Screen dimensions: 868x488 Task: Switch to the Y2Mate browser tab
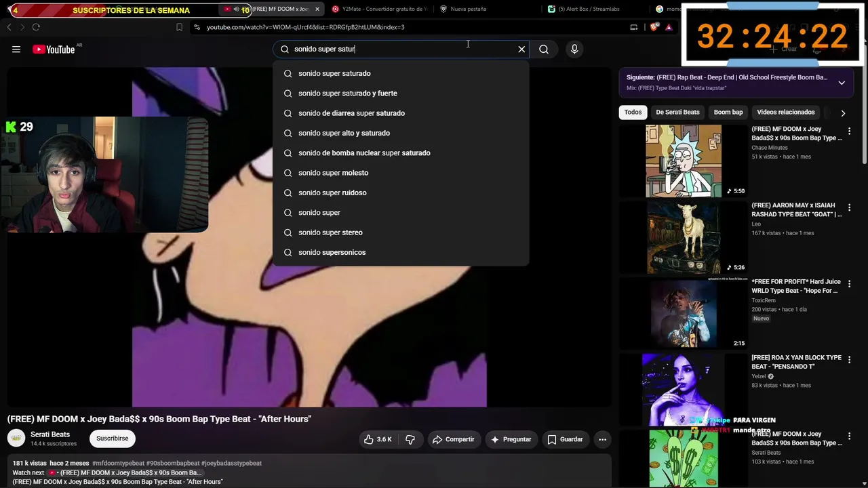point(380,9)
